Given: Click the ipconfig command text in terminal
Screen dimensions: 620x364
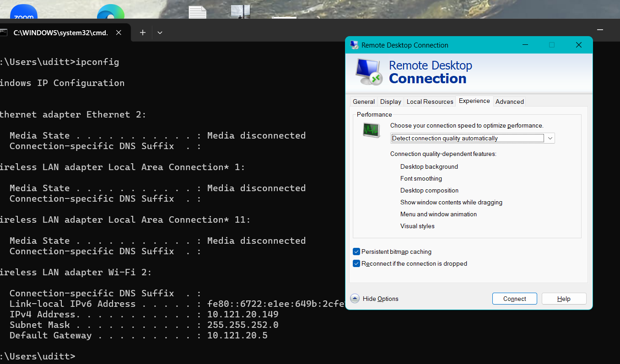Looking at the screenshot, I should point(97,62).
